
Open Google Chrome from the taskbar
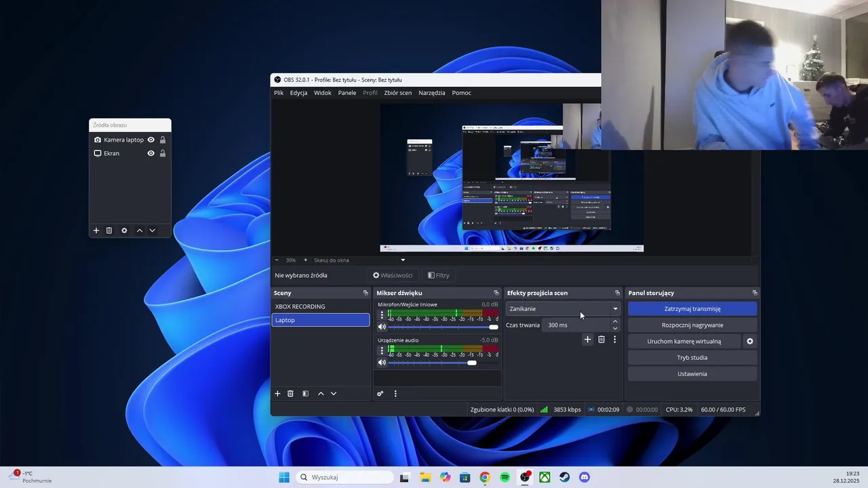click(485, 477)
